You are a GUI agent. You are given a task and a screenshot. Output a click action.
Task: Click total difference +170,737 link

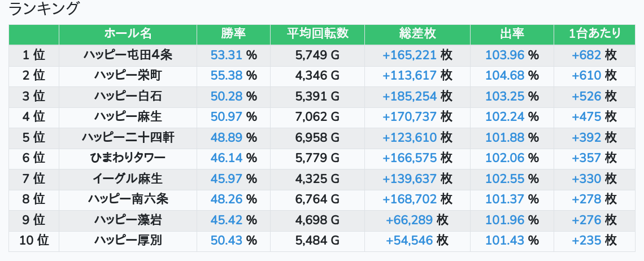click(x=409, y=116)
